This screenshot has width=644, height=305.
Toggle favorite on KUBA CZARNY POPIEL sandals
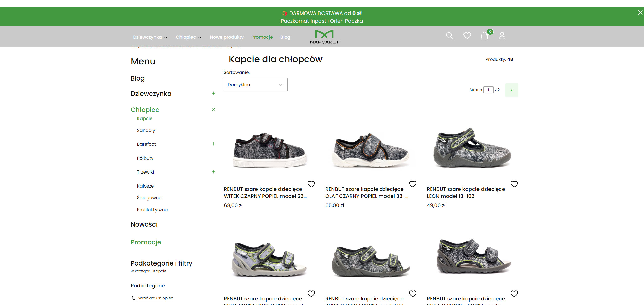click(x=413, y=294)
